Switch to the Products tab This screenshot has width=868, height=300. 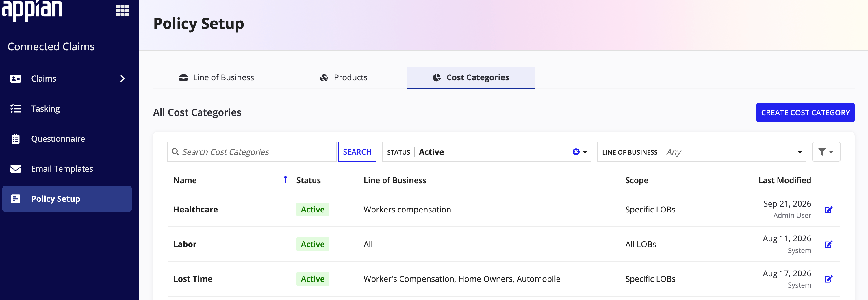point(343,77)
